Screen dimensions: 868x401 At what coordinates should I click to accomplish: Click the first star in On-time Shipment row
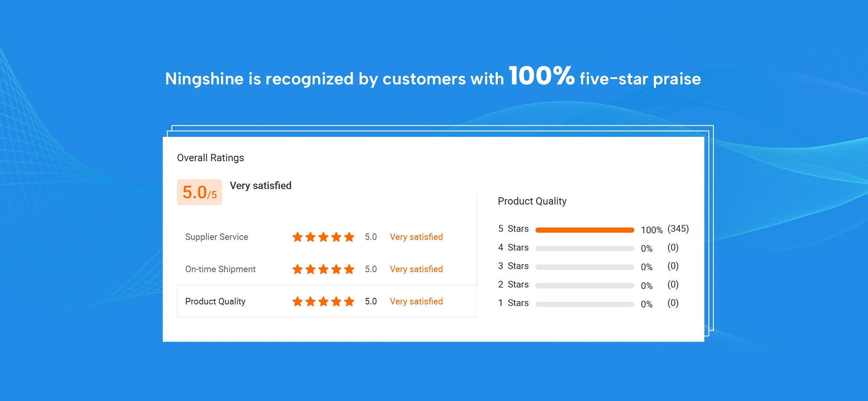(x=297, y=270)
